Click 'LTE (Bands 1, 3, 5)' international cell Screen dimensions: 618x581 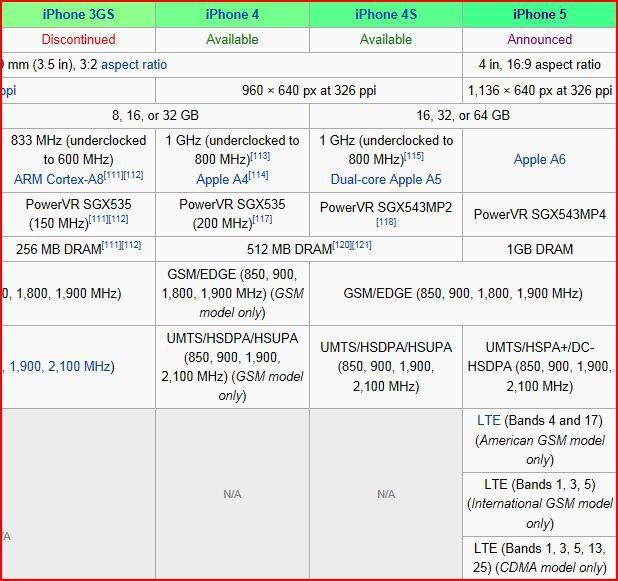[540, 504]
